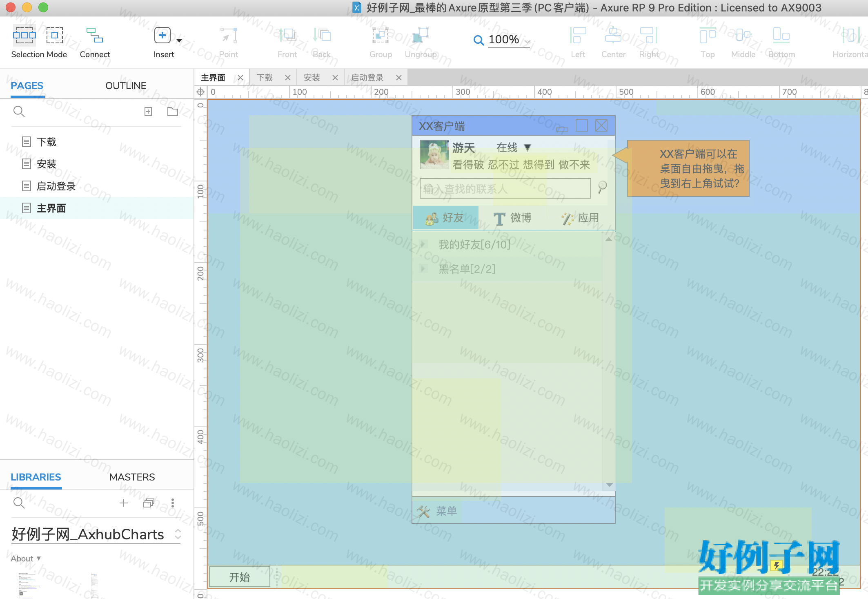This screenshot has height=599, width=868.
Task: Click the XX客户端 maximize box
Action: [x=582, y=125]
